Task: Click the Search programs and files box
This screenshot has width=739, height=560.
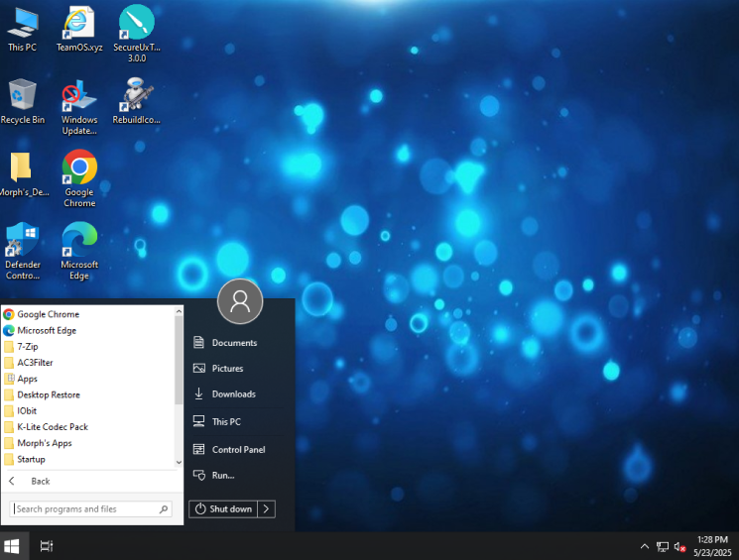Action: coord(90,509)
